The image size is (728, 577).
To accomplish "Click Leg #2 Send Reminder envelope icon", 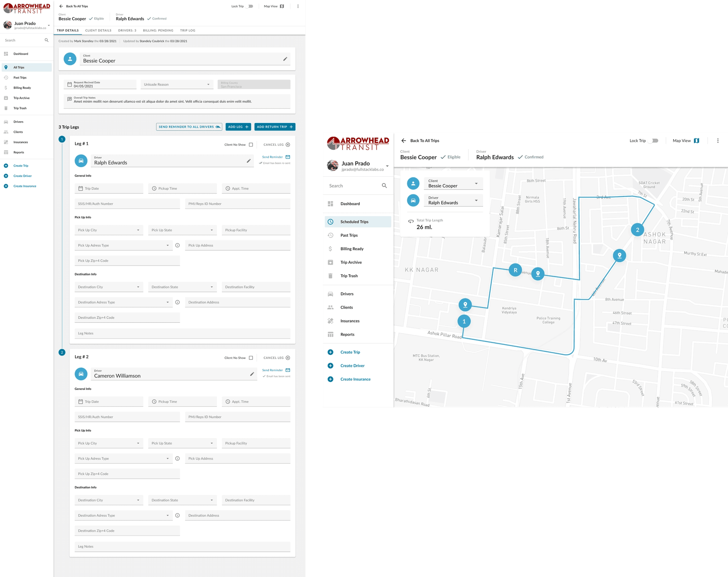I will tap(288, 370).
